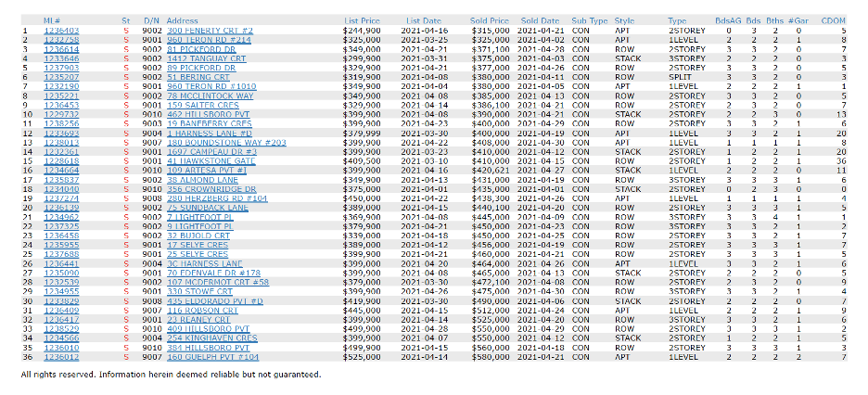Click the List Price column header
This screenshot has height=395, width=868.
(x=362, y=19)
